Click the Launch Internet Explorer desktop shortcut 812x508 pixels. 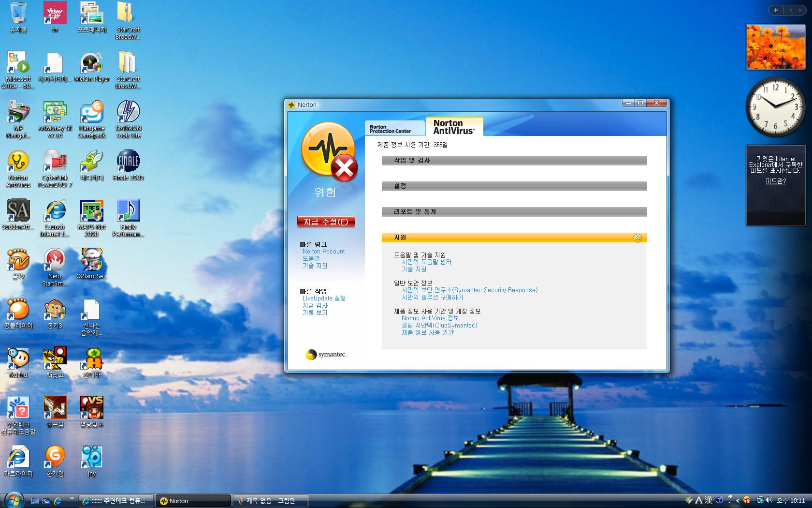[x=55, y=218]
